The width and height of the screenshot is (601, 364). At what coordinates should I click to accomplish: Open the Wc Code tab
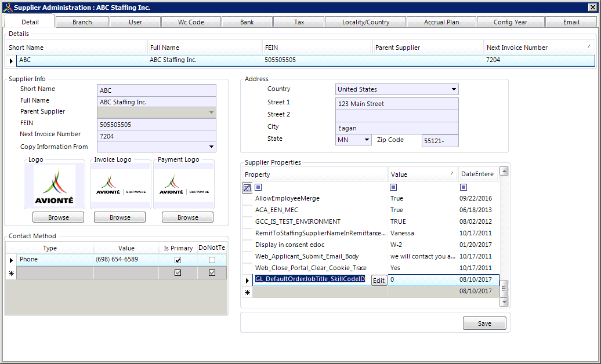click(x=191, y=22)
